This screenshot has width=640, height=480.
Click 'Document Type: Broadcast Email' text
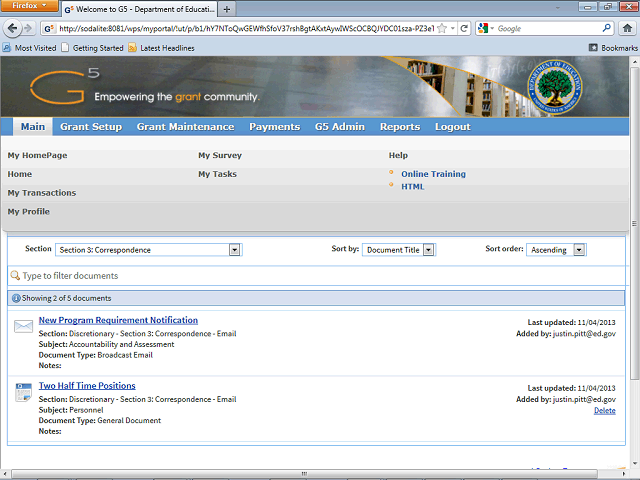tap(96, 355)
